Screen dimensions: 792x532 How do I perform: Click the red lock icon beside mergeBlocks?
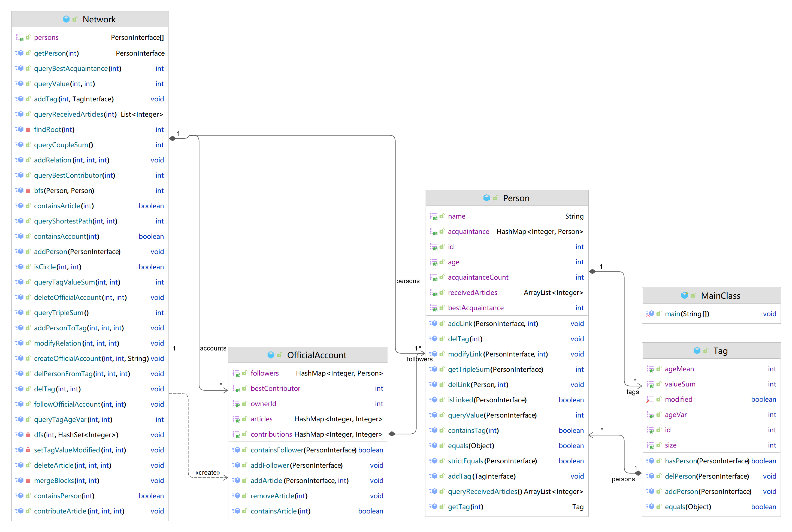tap(28, 480)
